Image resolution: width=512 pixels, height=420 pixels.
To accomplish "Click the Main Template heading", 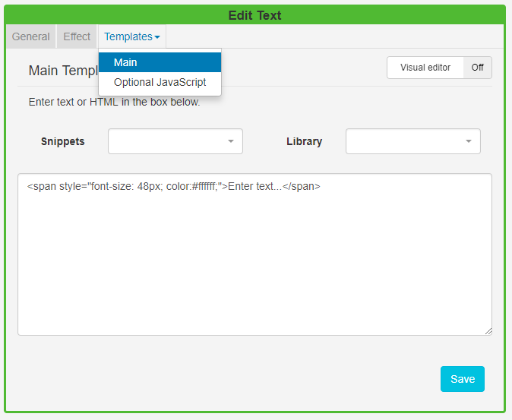I will click(x=62, y=71).
